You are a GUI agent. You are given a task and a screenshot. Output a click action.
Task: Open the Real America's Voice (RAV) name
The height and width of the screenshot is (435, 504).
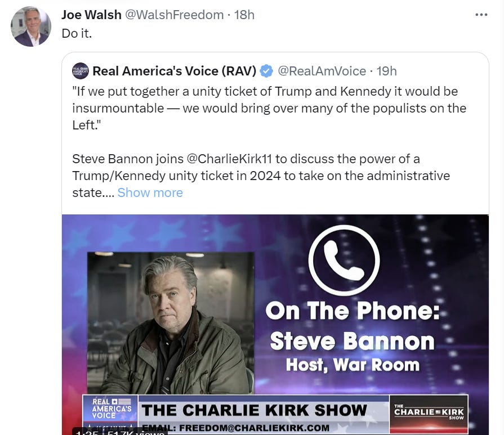175,71
